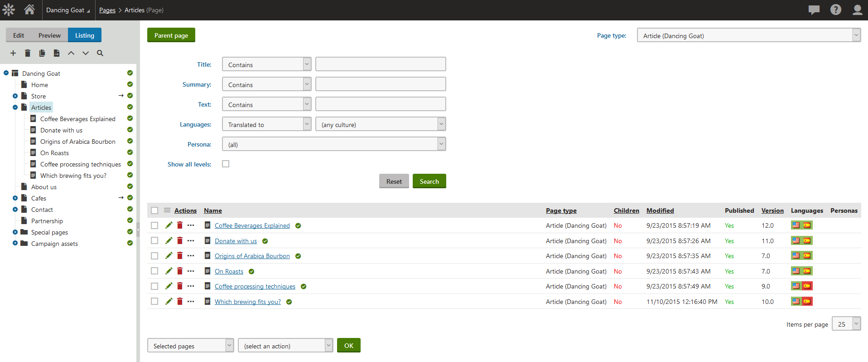Open the Items per page dropdown
This screenshot has width=868, height=362.
(846, 324)
